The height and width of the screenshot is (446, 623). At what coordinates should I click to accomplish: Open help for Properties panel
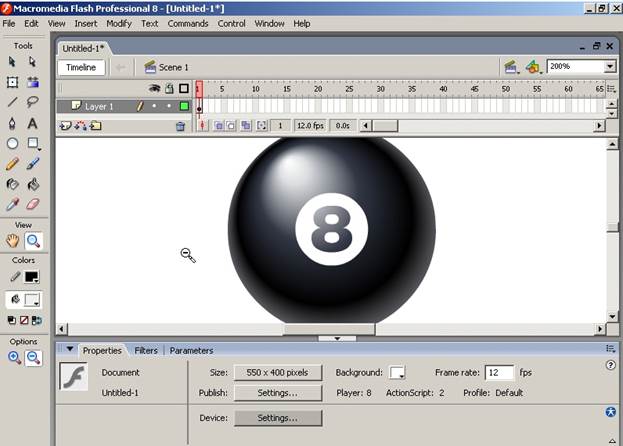tap(611, 365)
